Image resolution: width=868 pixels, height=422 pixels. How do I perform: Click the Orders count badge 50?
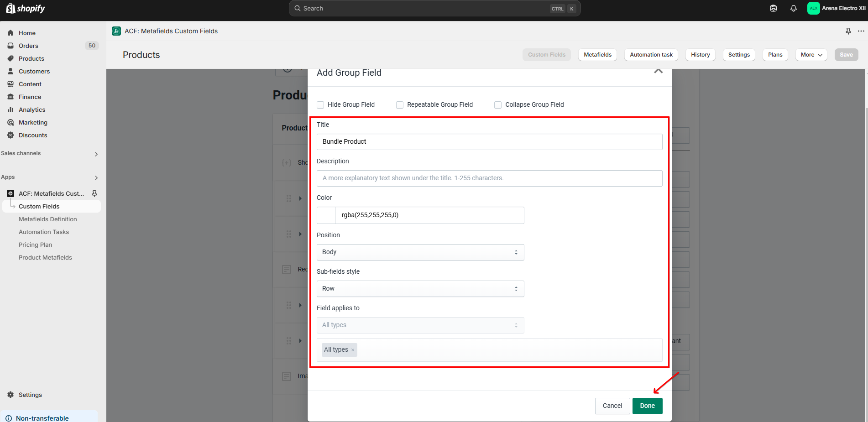(92, 46)
